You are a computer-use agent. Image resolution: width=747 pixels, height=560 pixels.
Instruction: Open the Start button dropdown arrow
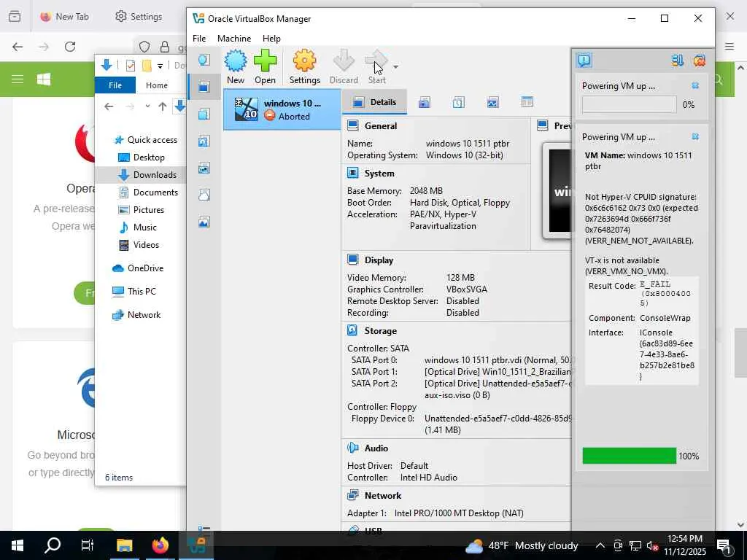click(395, 67)
